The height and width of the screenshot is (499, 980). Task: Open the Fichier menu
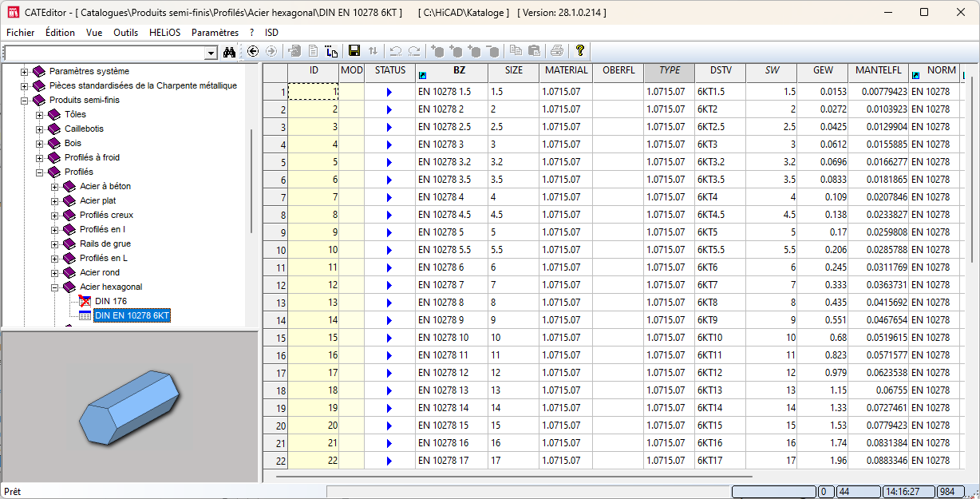[21, 33]
